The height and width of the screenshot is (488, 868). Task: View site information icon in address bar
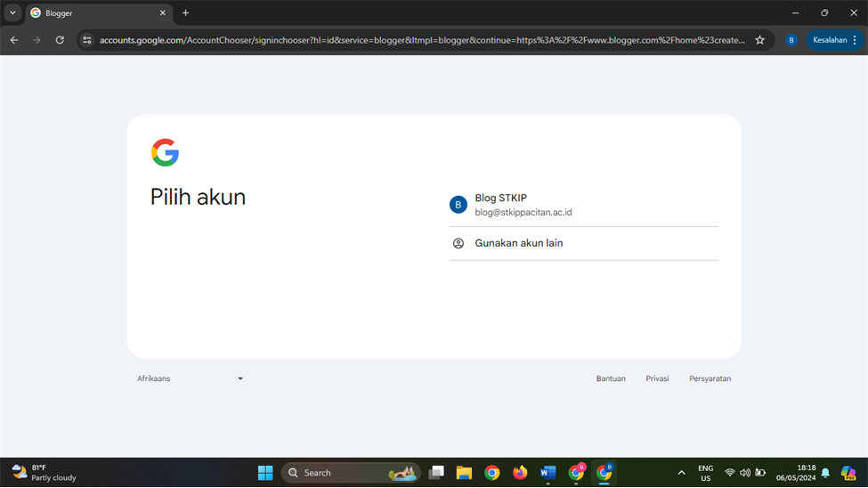tap(87, 40)
